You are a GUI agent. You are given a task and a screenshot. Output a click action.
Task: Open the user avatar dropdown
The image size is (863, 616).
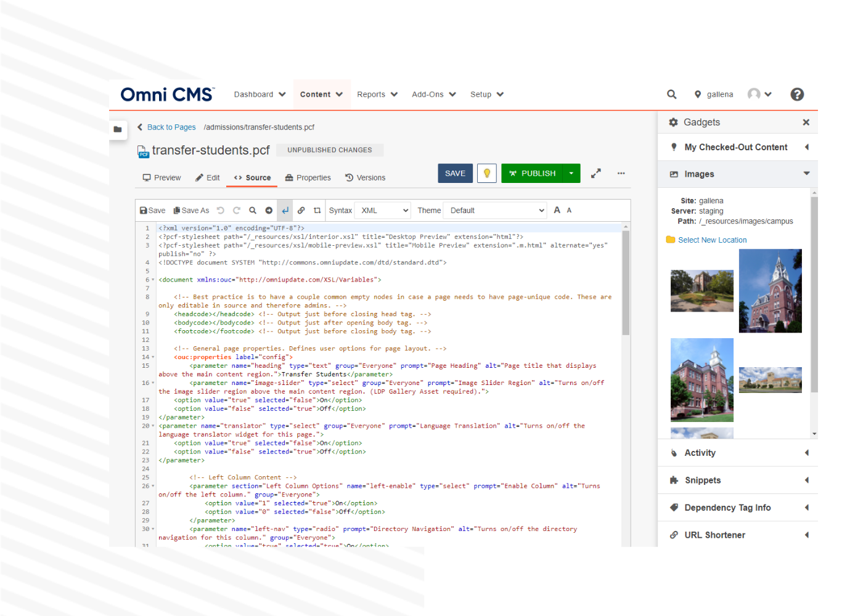759,94
